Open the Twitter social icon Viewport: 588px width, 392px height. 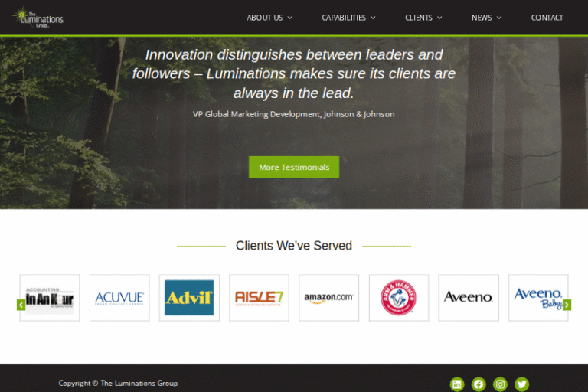521,384
